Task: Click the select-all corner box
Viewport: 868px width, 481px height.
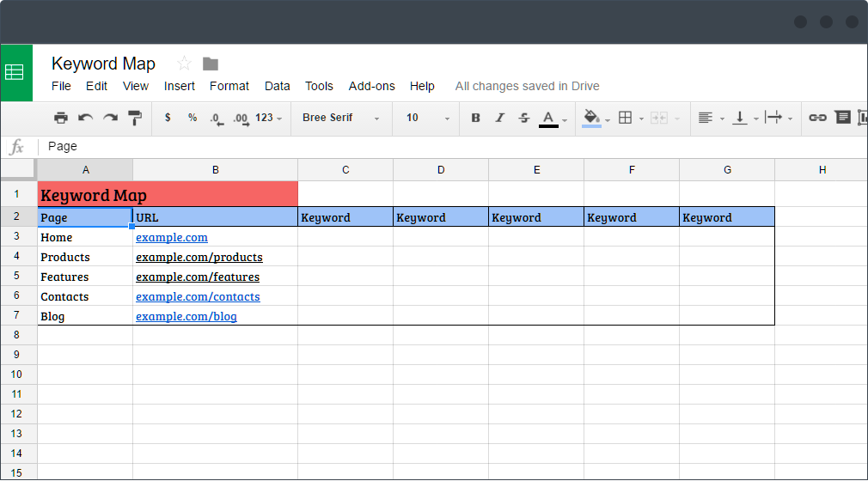Action: (x=18, y=169)
